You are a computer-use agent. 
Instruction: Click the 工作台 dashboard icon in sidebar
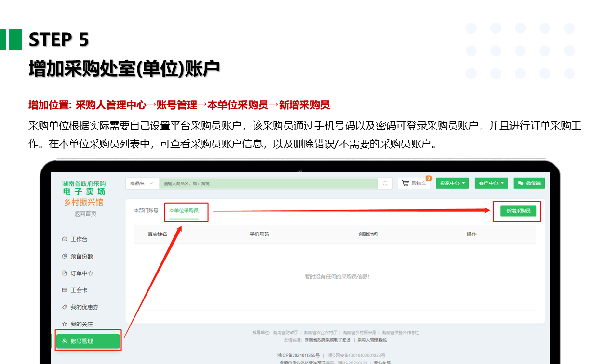(65, 239)
